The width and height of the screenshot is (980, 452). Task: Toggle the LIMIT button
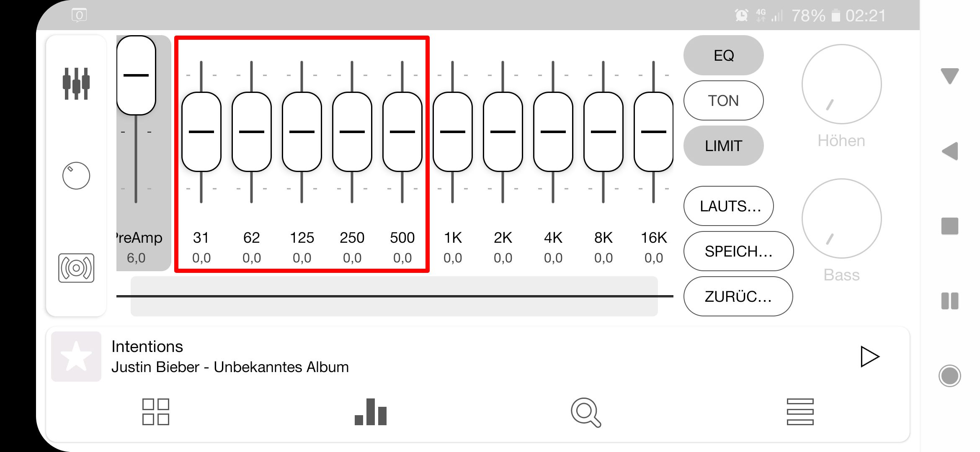723,146
